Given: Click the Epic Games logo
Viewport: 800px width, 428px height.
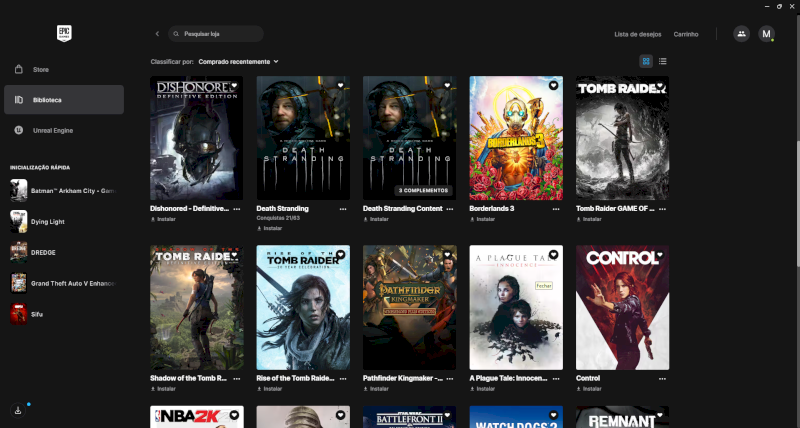Looking at the screenshot, I should click(x=64, y=33).
